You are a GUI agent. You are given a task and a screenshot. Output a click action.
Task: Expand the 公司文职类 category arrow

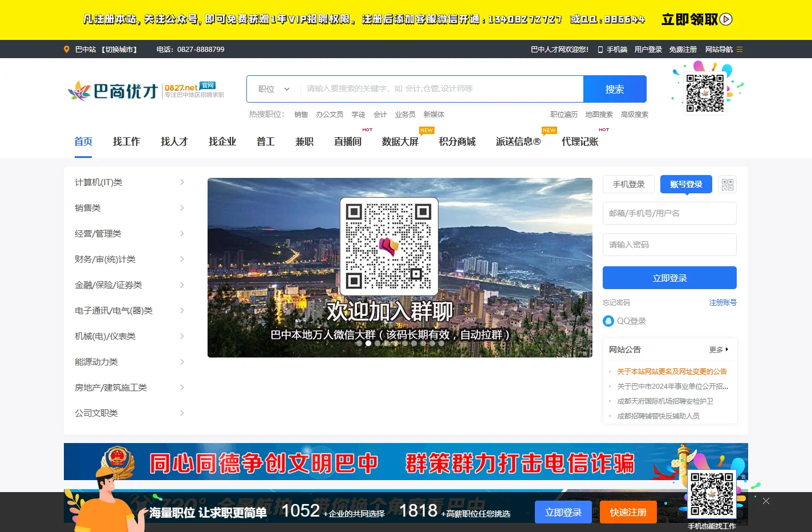tap(182, 413)
